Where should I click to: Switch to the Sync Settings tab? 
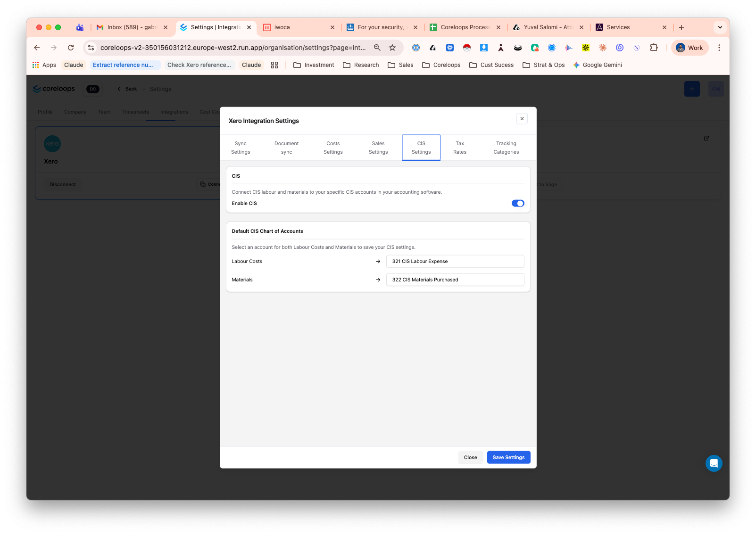(x=241, y=148)
